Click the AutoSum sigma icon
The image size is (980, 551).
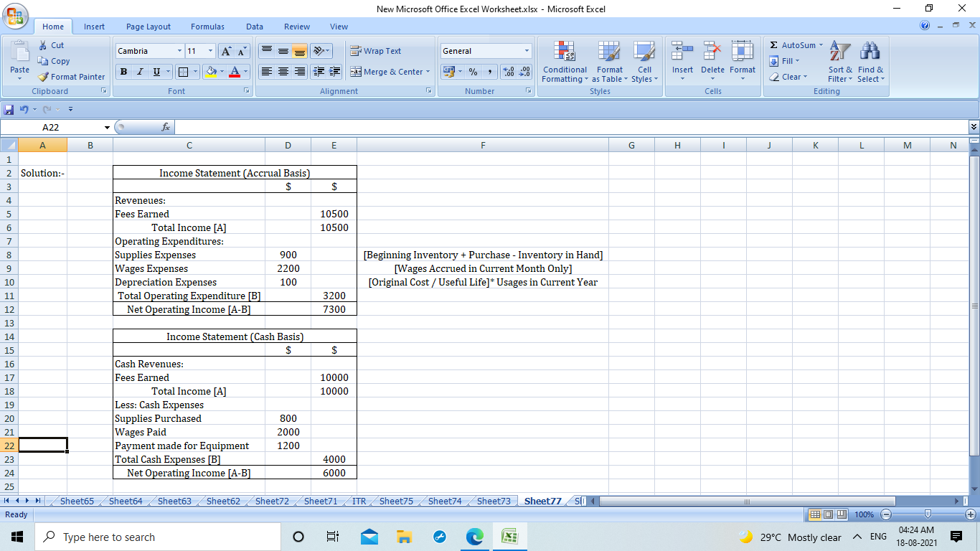point(774,45)
